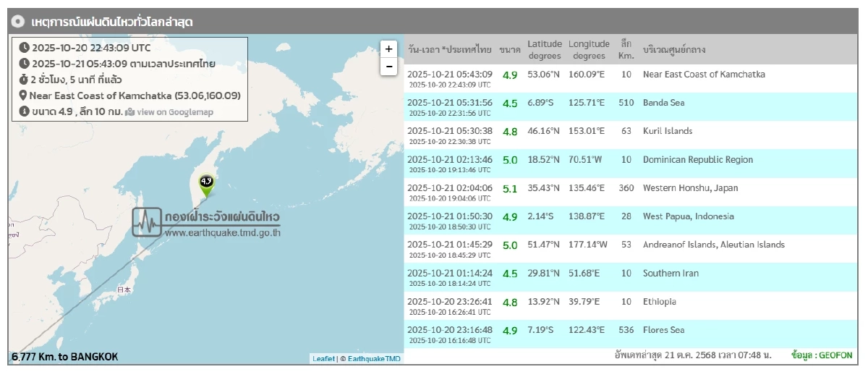Viewport: 868px width, 372px height.
Task: Click the ขนาด magnitude column header
Action: [509, 50]
